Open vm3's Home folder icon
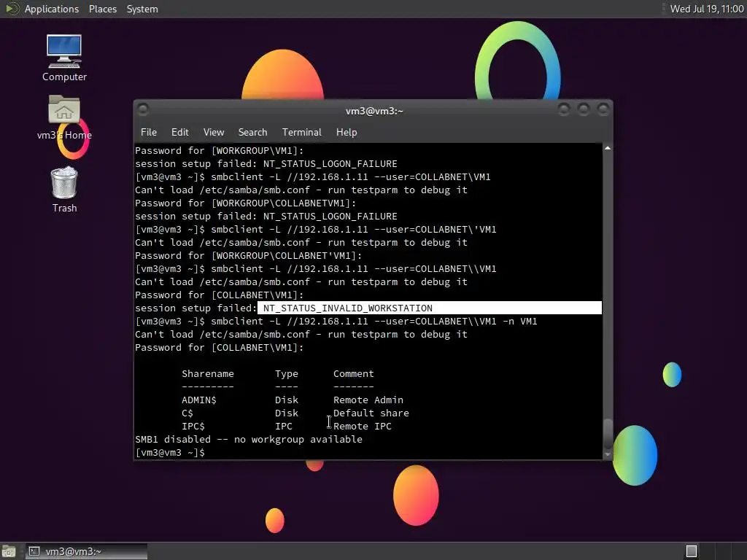Viewport: 747px width, 560px height. [x=64, y=117]
